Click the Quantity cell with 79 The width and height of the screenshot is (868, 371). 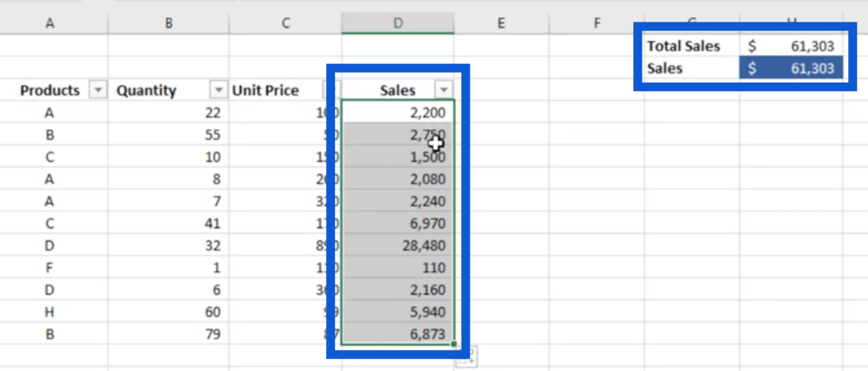169,334
